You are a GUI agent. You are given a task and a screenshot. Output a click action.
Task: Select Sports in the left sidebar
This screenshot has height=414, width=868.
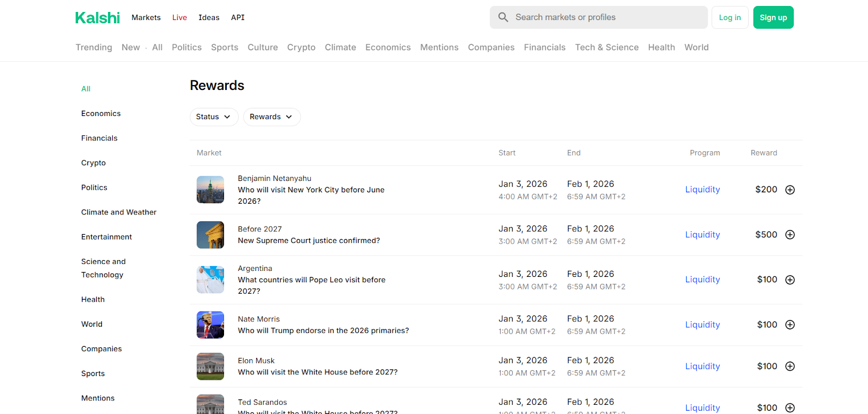click(93, 374)
